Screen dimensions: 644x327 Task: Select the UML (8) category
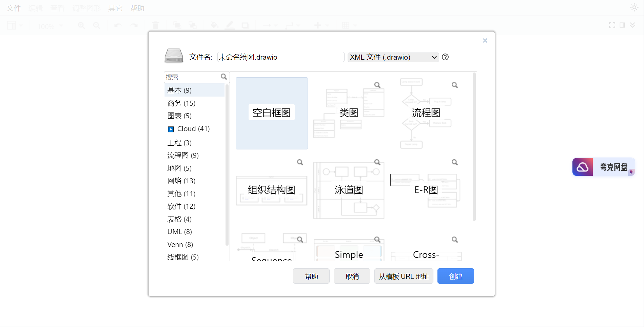(x=180, y=232)
